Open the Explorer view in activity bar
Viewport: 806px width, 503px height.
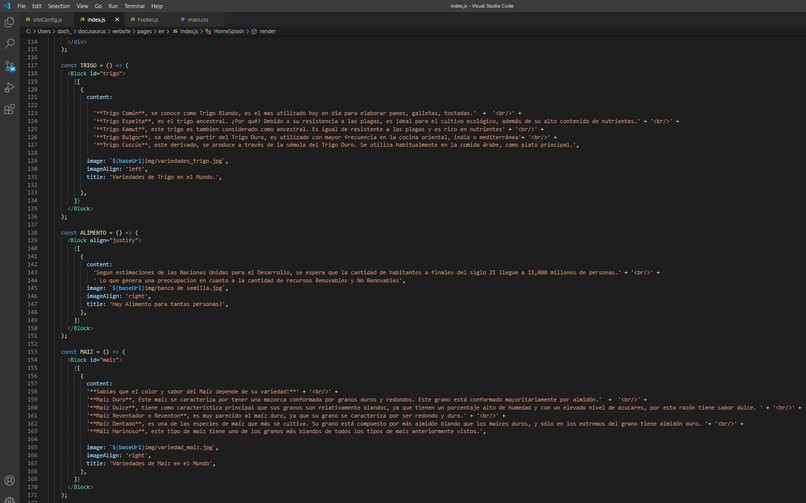[9, 22]
